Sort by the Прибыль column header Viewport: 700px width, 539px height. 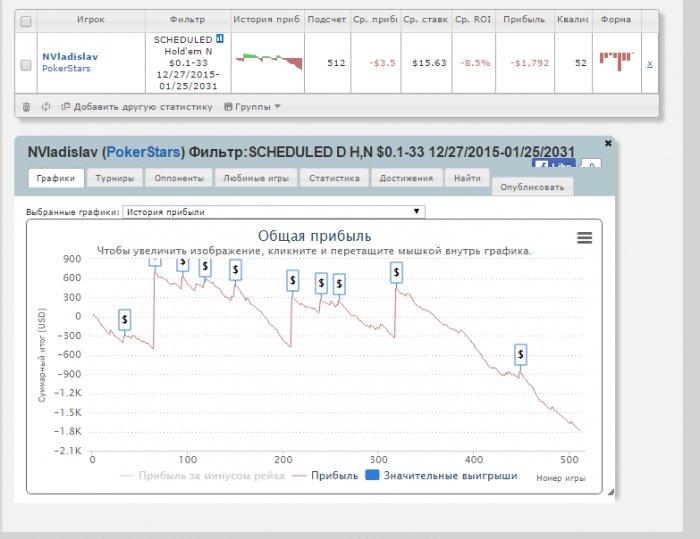(x=524, y=20)
